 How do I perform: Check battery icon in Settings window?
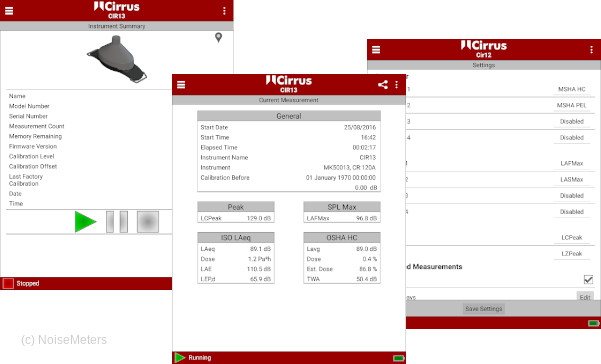[x=593, y=323]
